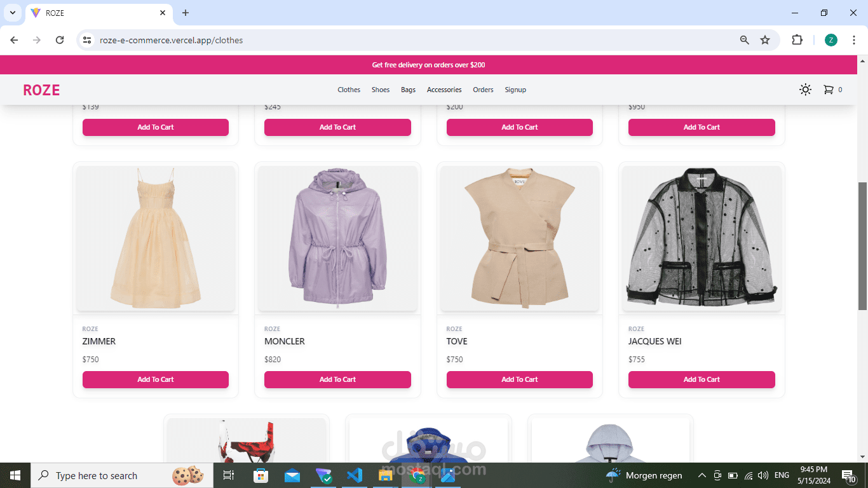Select the ZIMMER product name

(99, 341)
